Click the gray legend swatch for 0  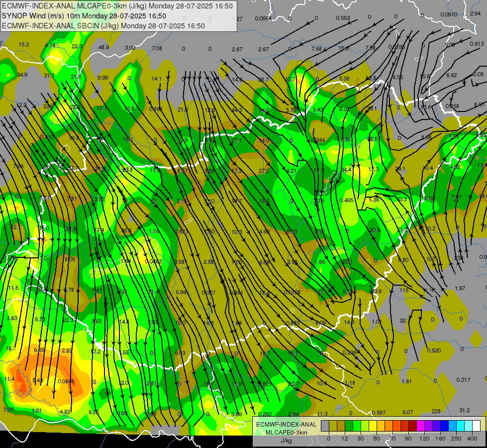click(325, 426)
